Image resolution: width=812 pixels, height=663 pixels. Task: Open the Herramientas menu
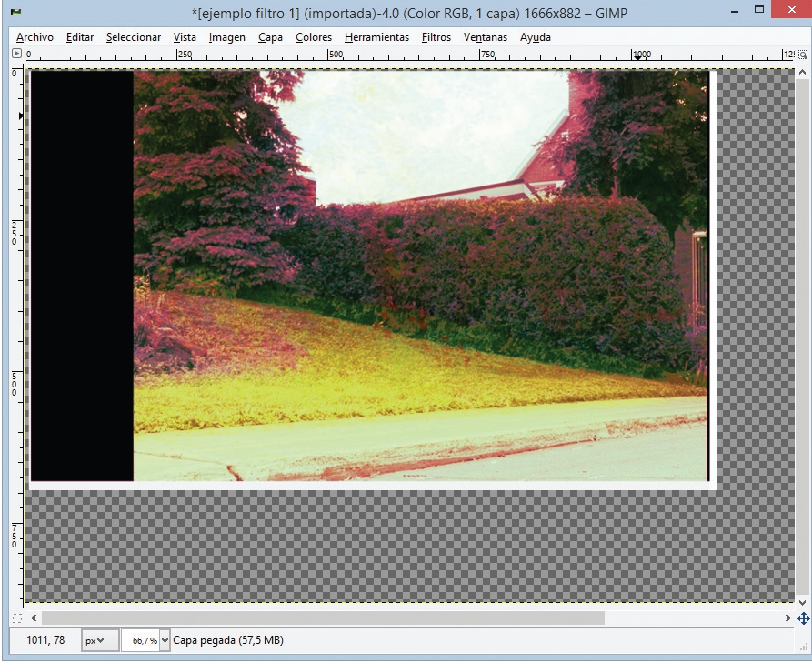tap(376, 37)
